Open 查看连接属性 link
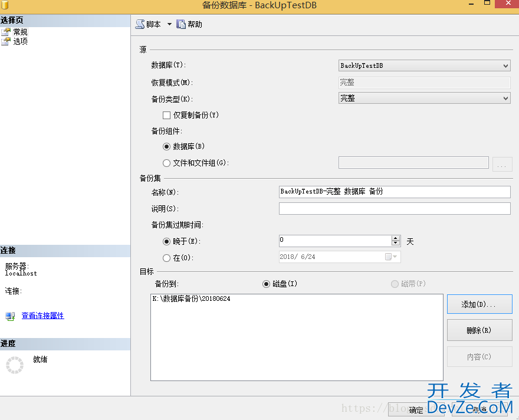 [x=42, y=316]
